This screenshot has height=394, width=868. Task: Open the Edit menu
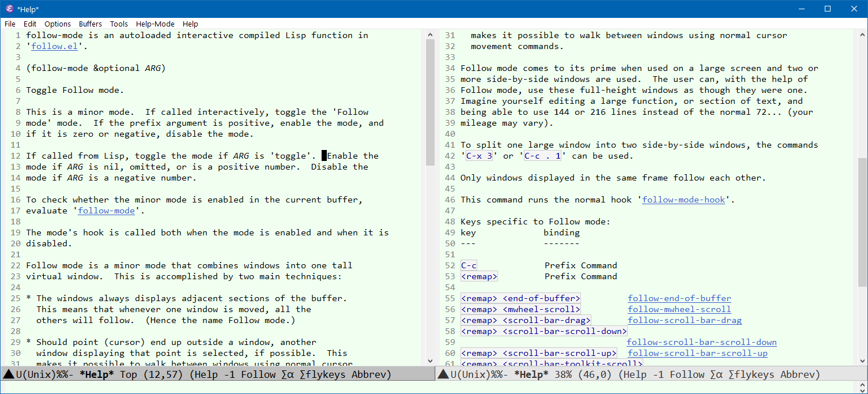click(x=30, y=24)
